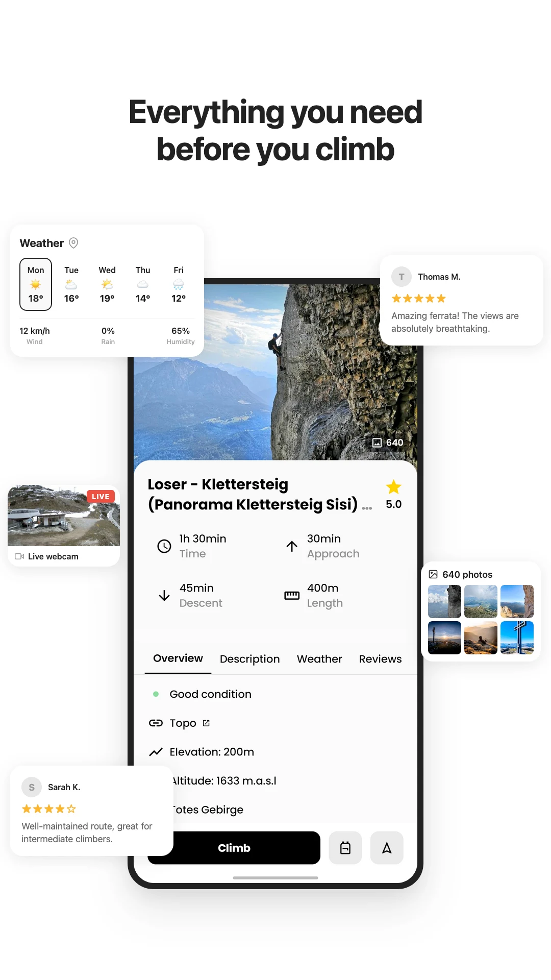Select Thursday 14° forecast day
Viewport: 551px width, 980px height.
point(143,284)
